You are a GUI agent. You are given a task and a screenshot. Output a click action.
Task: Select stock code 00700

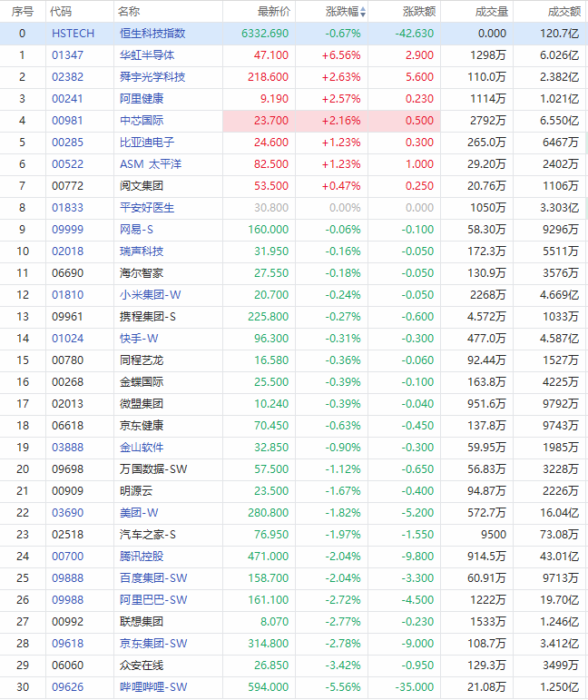click(68, 557)
